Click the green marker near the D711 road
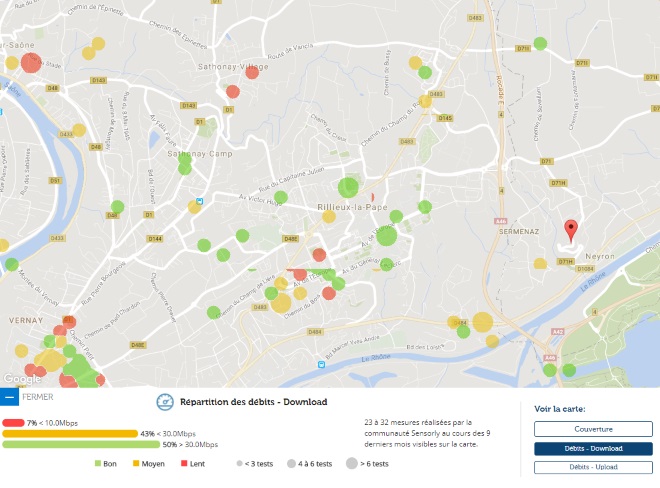Viewport: 660px width, 488px height. 540,43
